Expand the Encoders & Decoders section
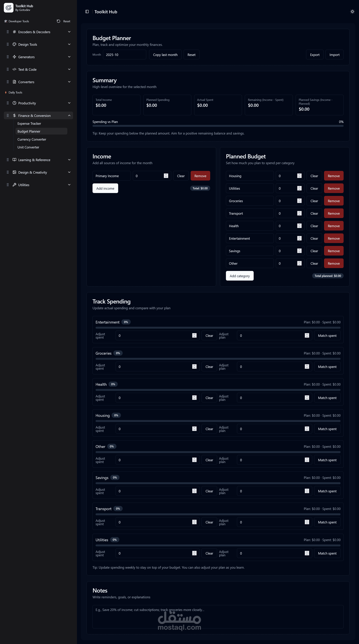The image size is (359, 644). click(69, 32)
